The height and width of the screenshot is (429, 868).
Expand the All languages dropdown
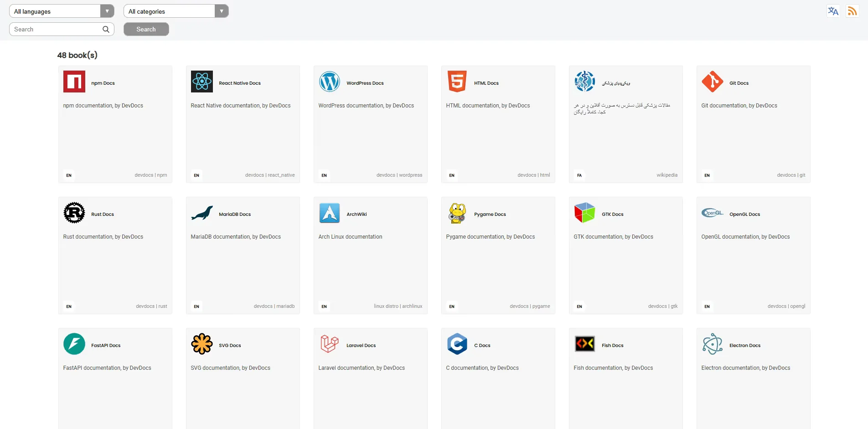(x=62, y=11)
